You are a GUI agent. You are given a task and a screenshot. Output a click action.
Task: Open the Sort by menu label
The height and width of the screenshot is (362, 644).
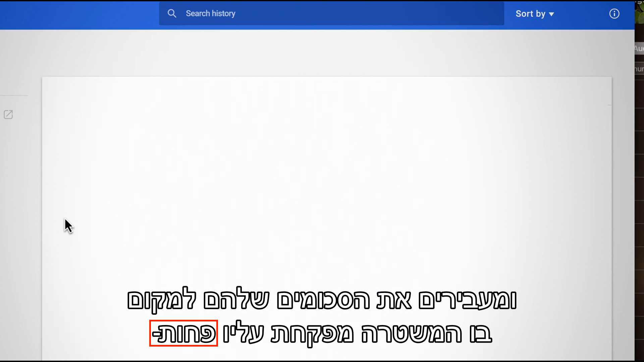pos(530,14)
